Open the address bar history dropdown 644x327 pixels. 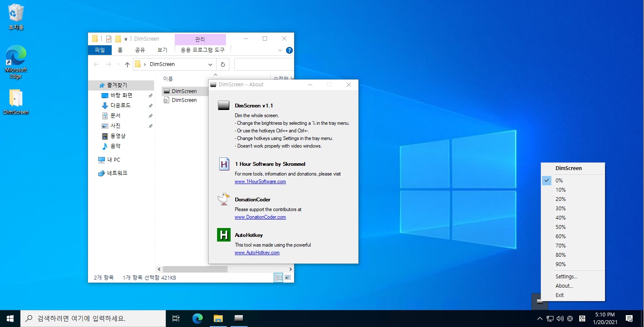[210, 64]
